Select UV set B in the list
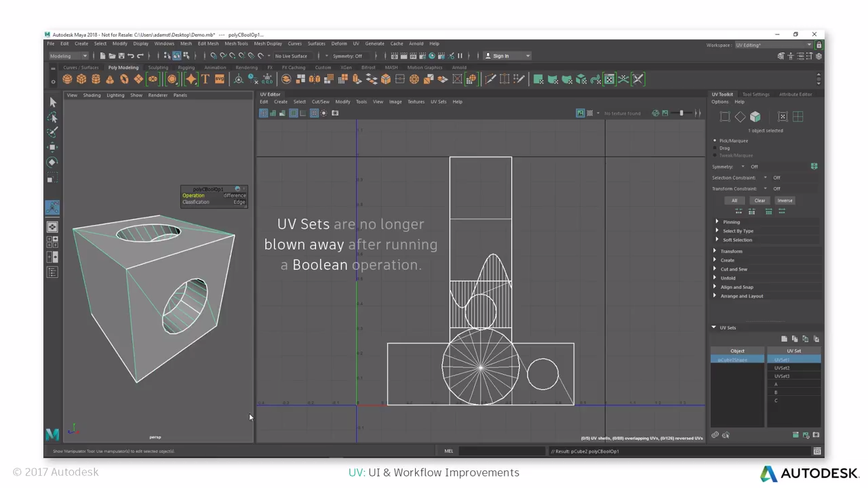Image resolution: width=868 pixels, height=488 pixels. [x=793, y=392]
